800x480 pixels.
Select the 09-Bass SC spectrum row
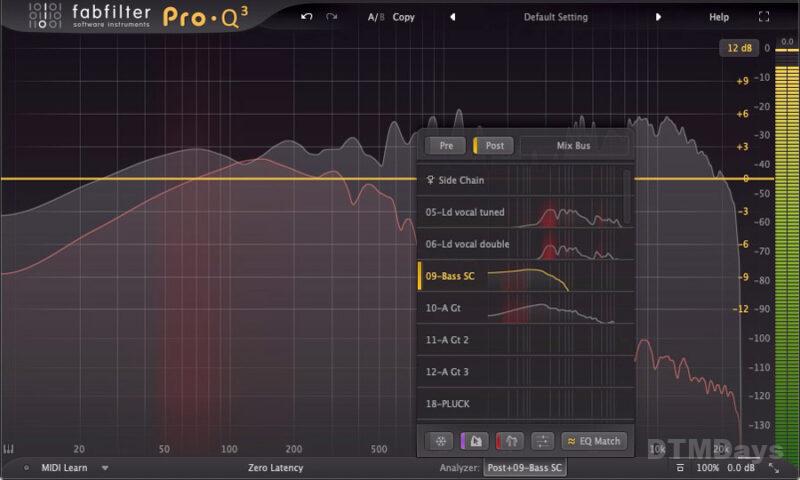(x=526, y=276)
